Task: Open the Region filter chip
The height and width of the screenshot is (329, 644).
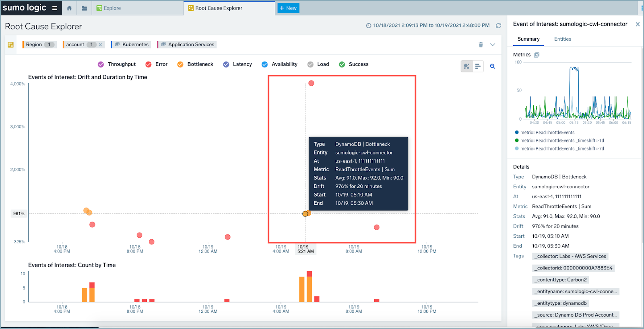Action: tap(39, 45)
